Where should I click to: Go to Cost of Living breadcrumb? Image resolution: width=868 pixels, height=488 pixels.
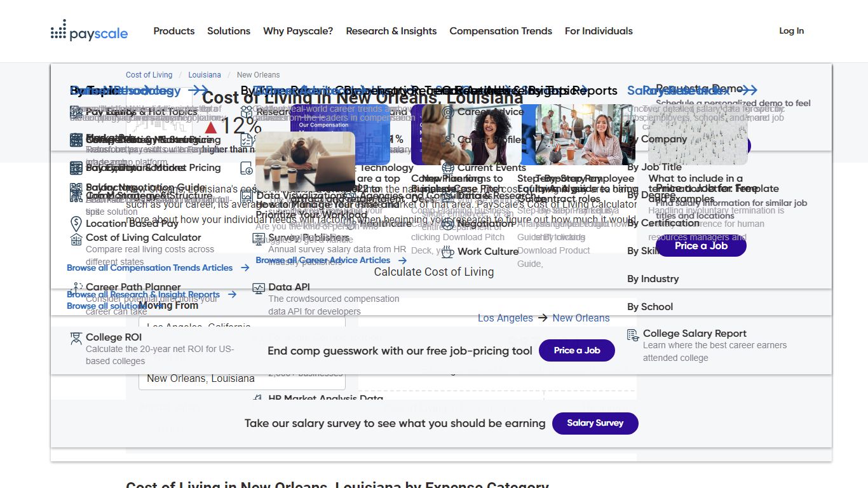click(149, 75)
